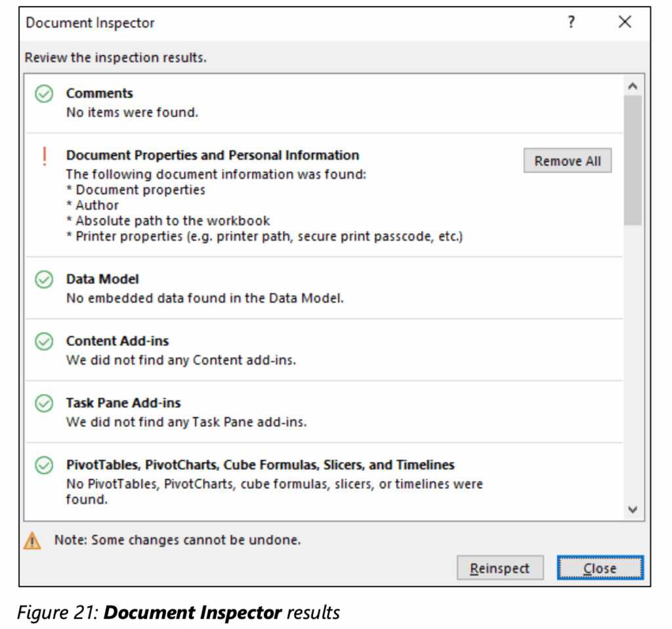Close the dialog with the X button

(x=625, y=22)
